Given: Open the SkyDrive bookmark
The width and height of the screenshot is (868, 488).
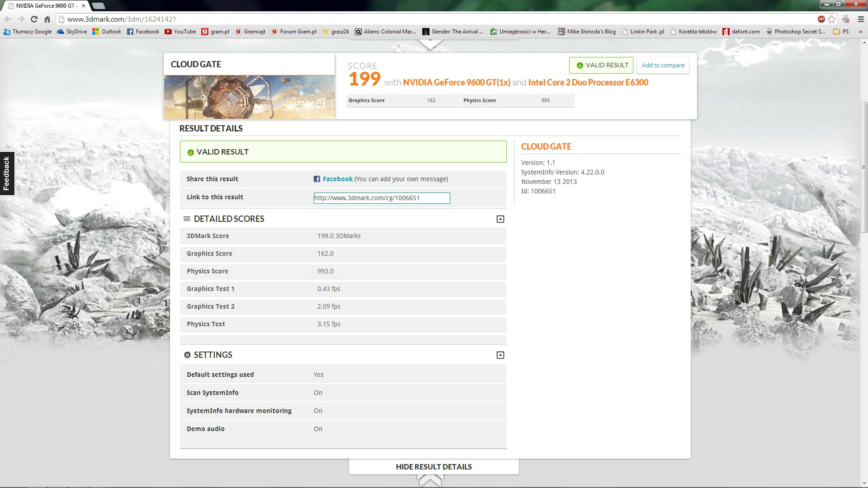Looking at the screenshot, I should tap(72, 32).
